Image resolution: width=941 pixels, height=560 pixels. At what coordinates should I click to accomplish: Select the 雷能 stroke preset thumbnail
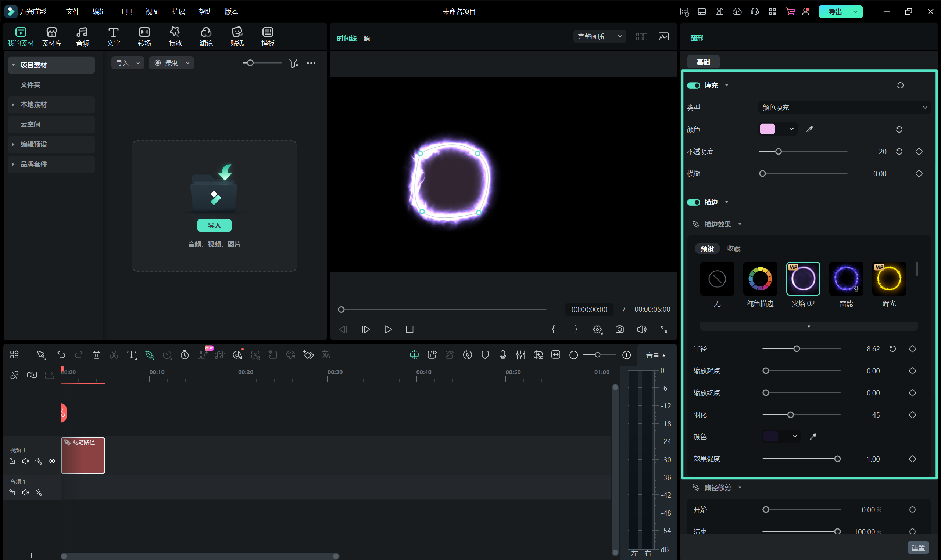(x=846, y=279)
